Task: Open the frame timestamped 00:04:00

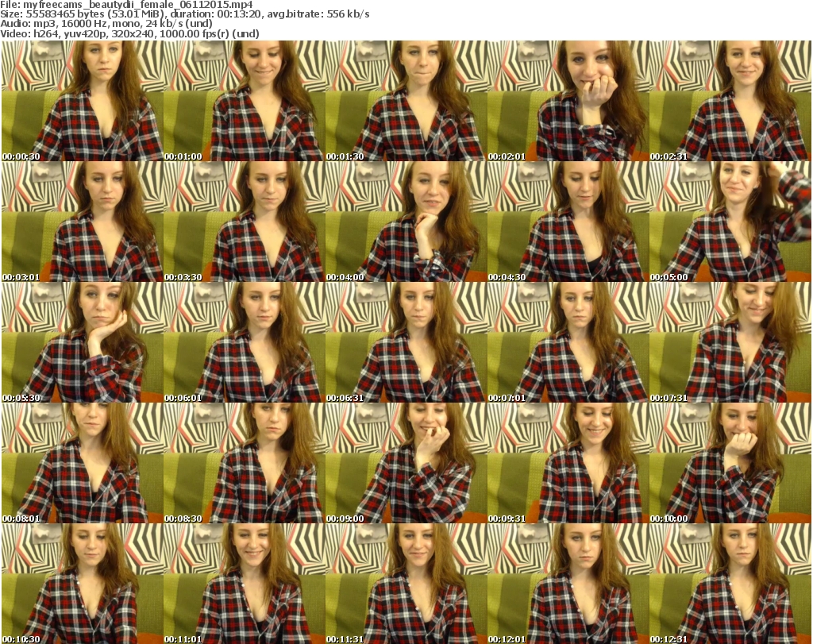Action: pos(406,222)
